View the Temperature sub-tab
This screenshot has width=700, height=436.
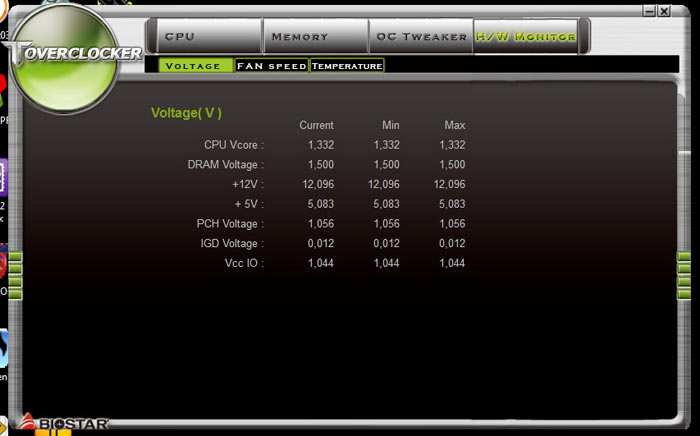pos(347,66)
